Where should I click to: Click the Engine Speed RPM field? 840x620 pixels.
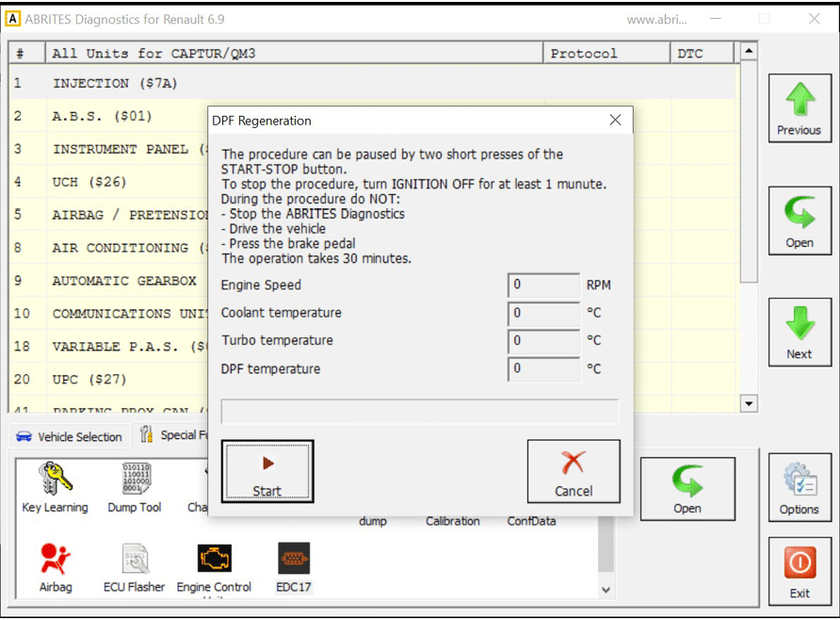coord(543,285)
